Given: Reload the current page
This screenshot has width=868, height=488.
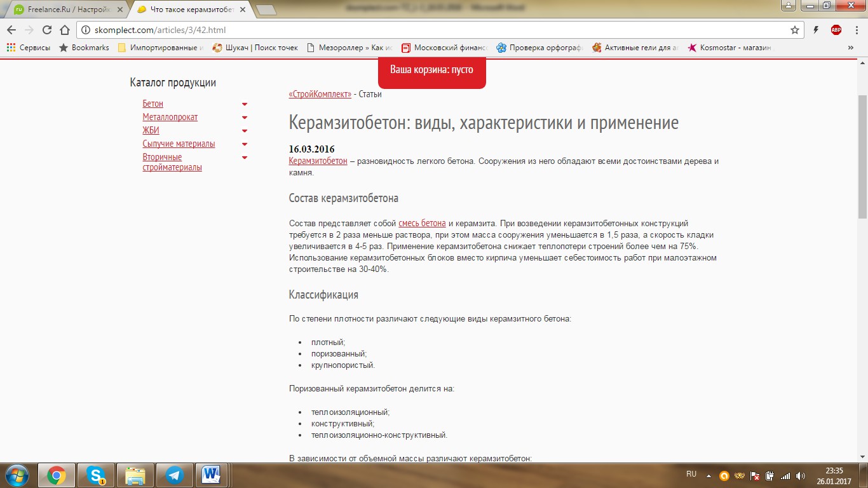Looking at the screenshot, I should click(47, 30).
